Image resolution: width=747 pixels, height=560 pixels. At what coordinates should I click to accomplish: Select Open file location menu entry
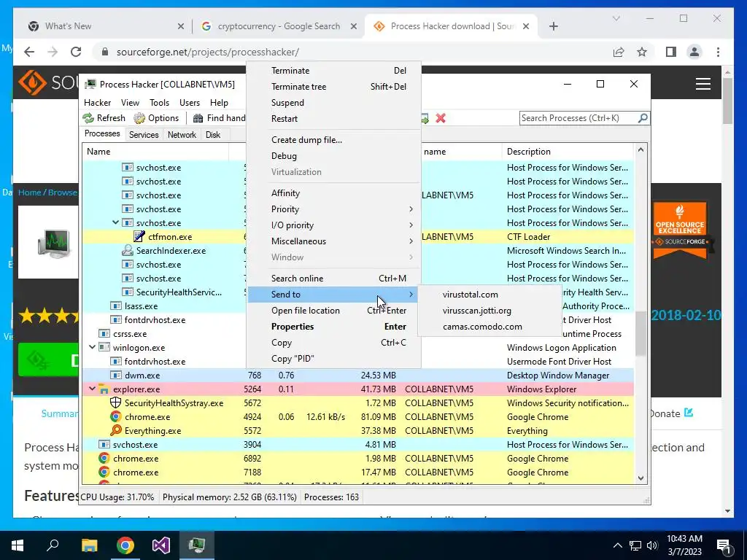pyautogui.click(x=333, y=311)
